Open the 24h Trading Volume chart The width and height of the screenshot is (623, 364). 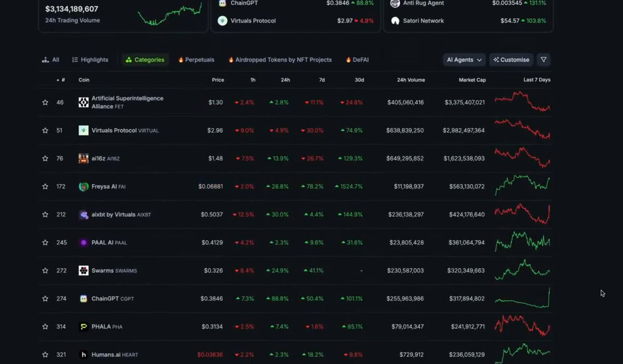170,15
